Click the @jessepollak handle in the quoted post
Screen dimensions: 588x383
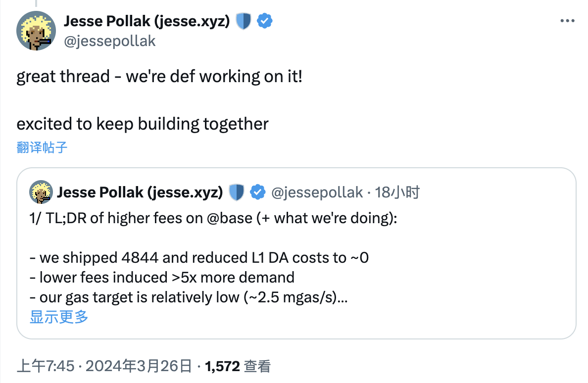click(x=317, y=192)
